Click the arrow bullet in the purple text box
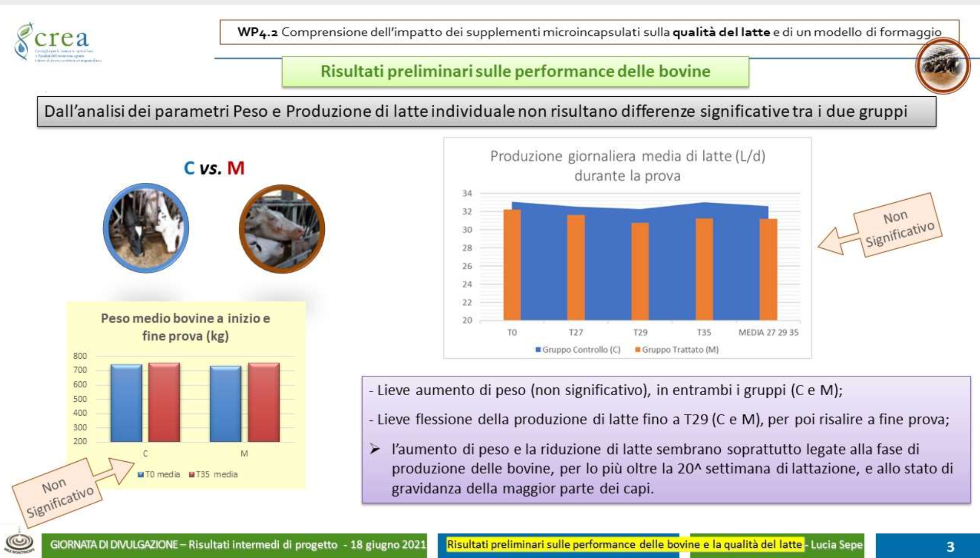 click(x=375, y=449)
